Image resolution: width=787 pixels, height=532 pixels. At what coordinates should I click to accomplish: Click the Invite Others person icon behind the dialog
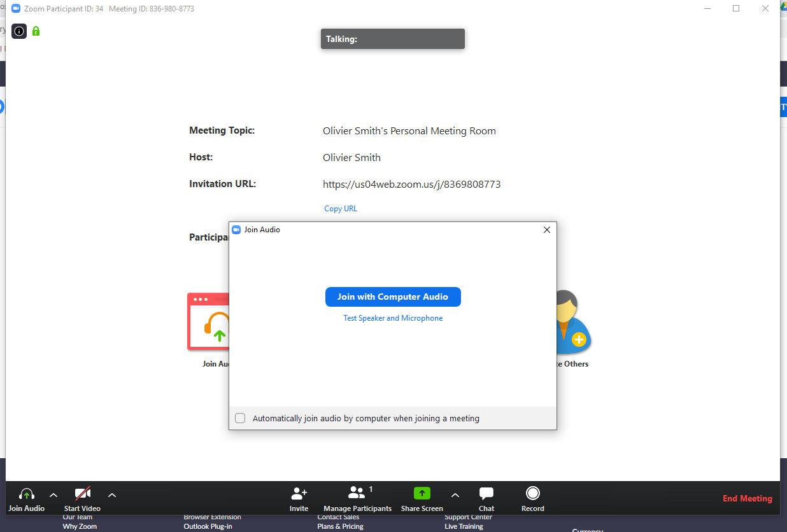tap(574, 321)
